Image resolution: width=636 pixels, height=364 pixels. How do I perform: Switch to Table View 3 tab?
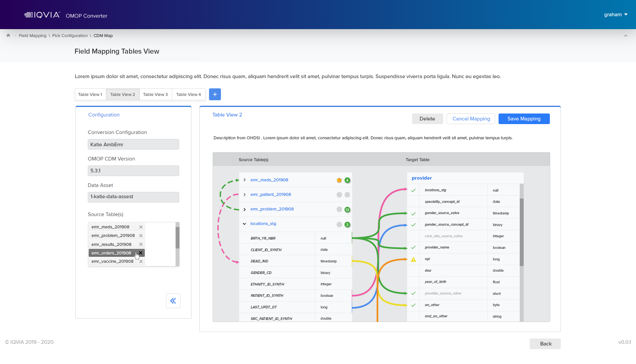click(155, 94)
